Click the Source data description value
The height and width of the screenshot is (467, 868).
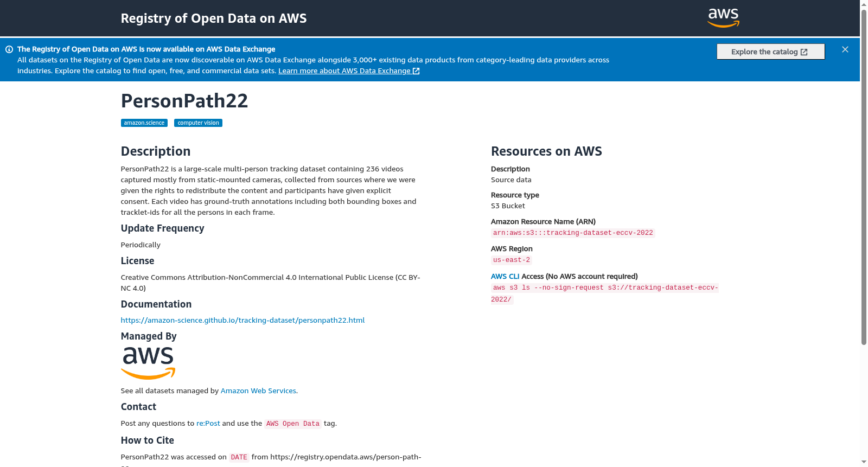point(511,180)
